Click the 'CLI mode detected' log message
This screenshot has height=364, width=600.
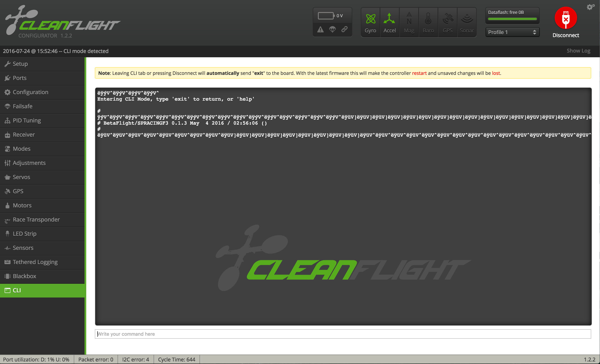86,51
